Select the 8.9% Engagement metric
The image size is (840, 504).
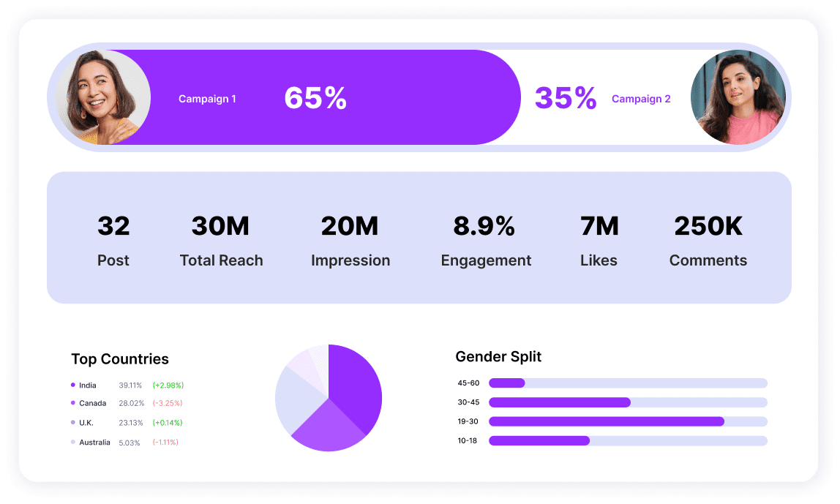[x=486, y=240]
